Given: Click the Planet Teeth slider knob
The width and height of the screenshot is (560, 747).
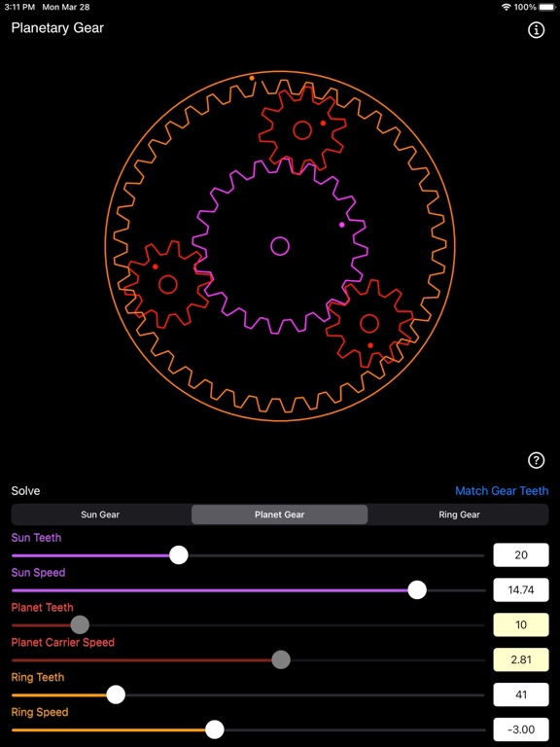Looking at the screenshot, I should click(x=80, y=625).
